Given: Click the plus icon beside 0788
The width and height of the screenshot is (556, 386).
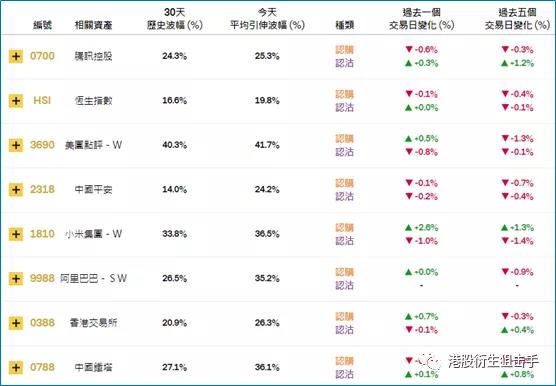Looking at the screenshot, I should click(x=16, y=367).
